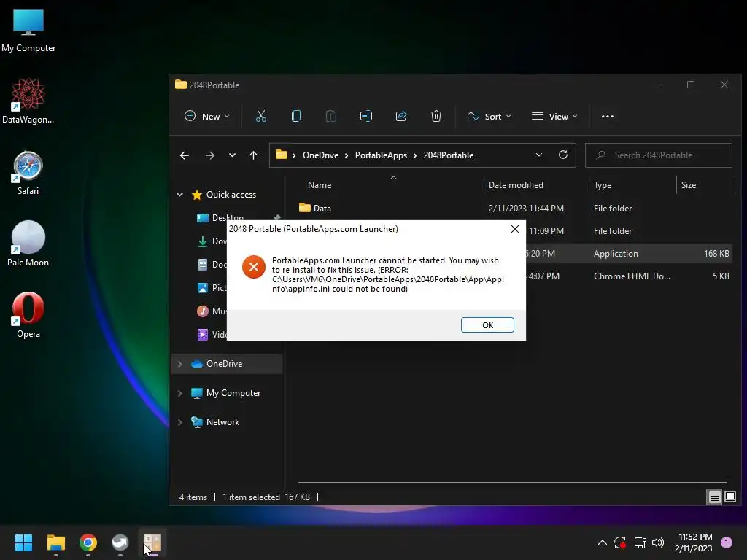This screenshot has height=560, width=747.
Task: Open the Windows Start menu
Action: point(23,542)
